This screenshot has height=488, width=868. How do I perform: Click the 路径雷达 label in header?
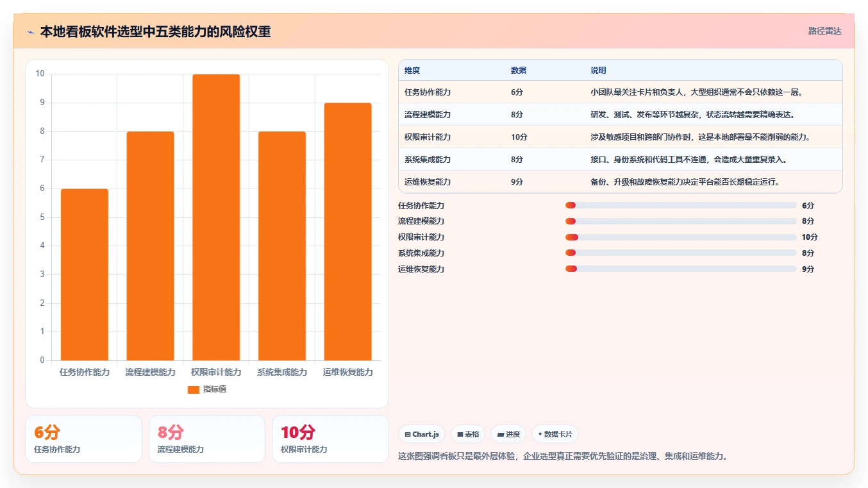[824, 31]
